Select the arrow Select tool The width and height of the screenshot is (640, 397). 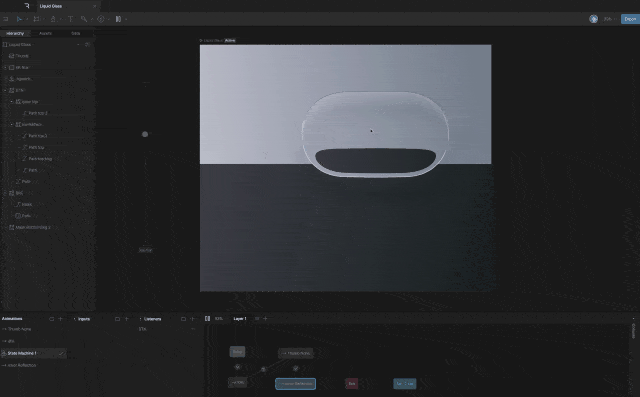[x=19, y=19]
